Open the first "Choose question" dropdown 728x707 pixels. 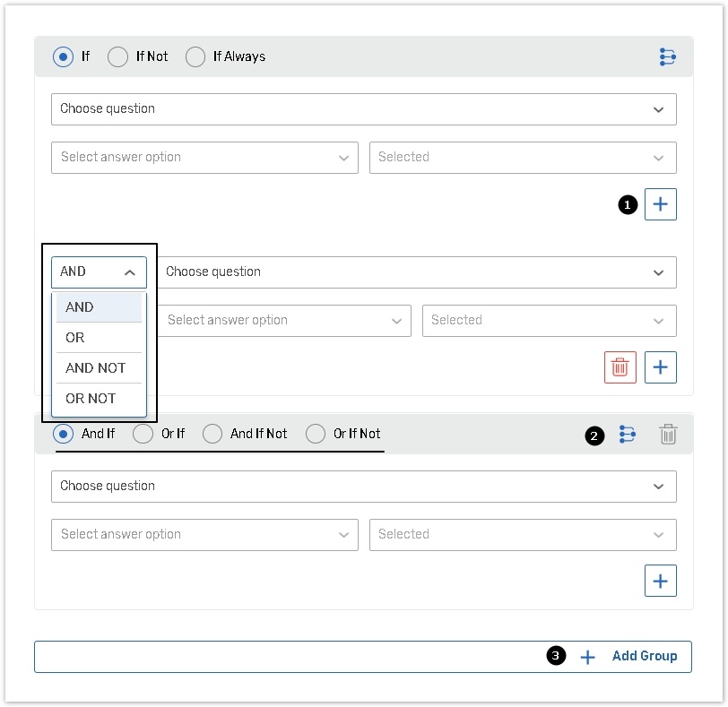pyautogui.click(x=363, y=109)
